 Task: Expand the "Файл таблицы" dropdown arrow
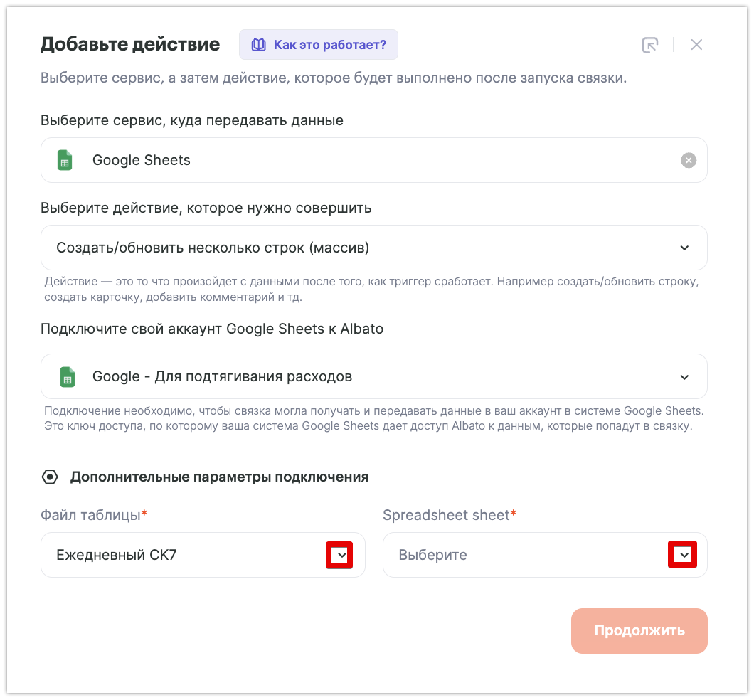[340, 555]
